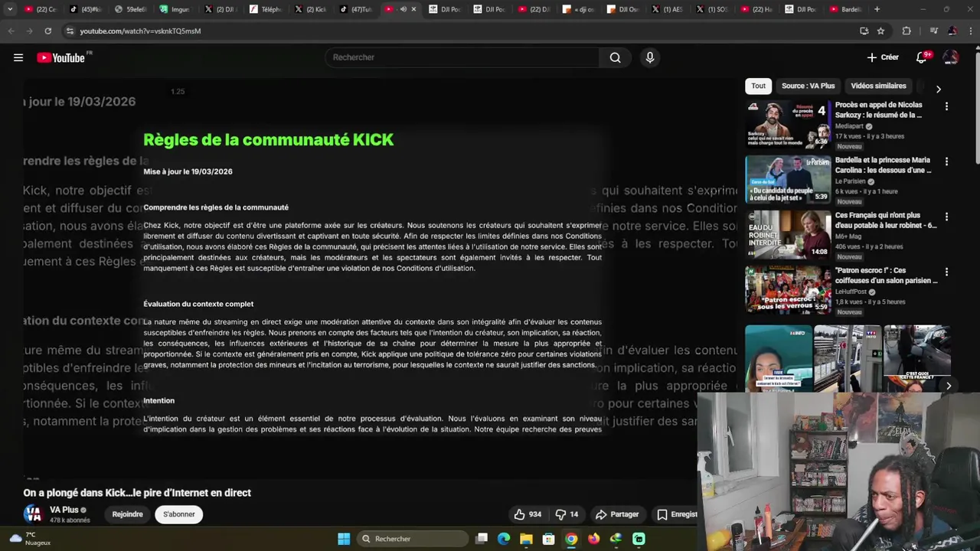Open Firefox from the taskbar
980x551 pixels.
(593, 539)
